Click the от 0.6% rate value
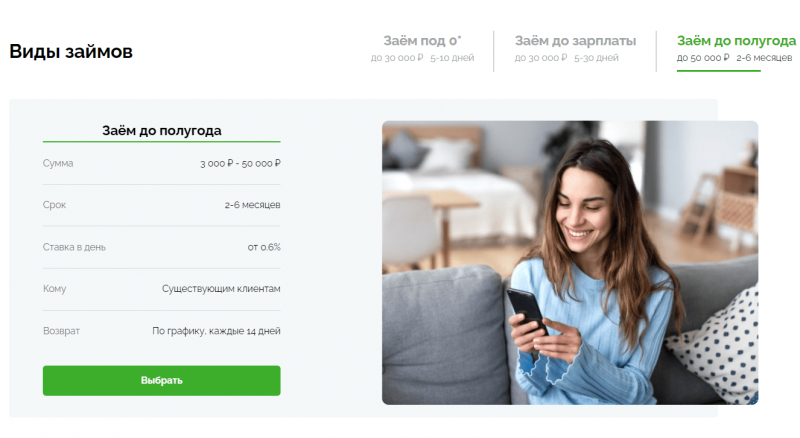The image size is (800, 438). 264,247
